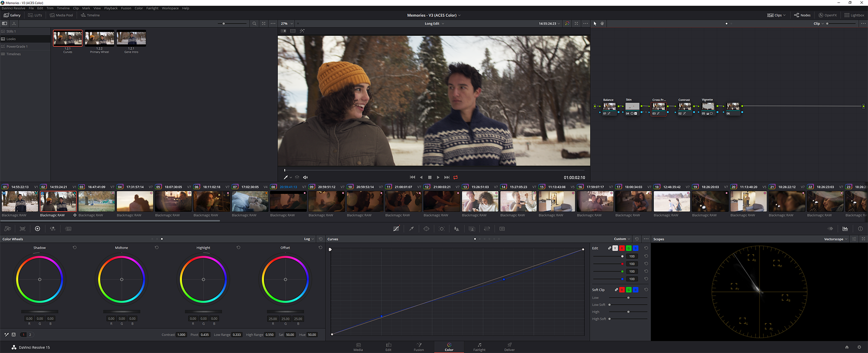Open the Blur and Sharpen palette
The height and width of the screenshot is (353, 868).
click(457, 229)
